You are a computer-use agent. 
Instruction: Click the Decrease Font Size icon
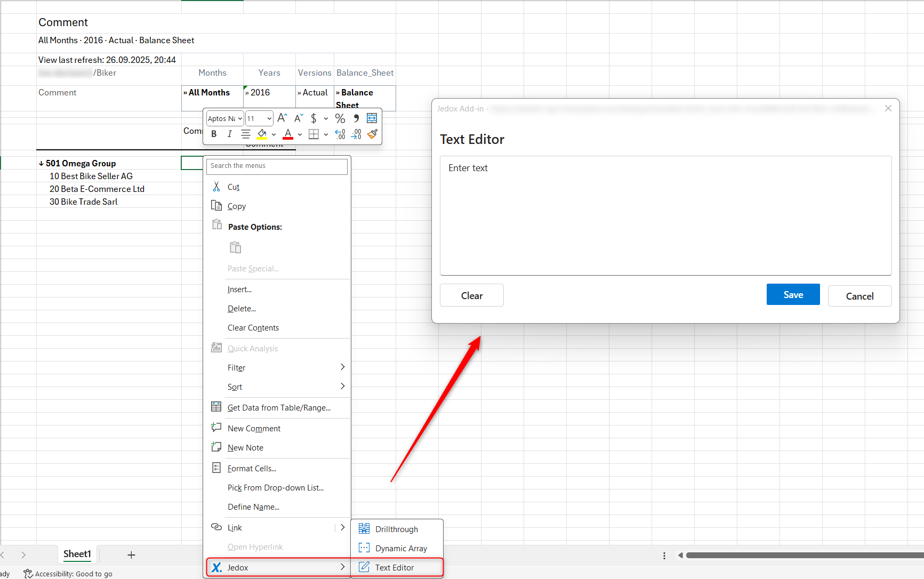pos(299,118)
